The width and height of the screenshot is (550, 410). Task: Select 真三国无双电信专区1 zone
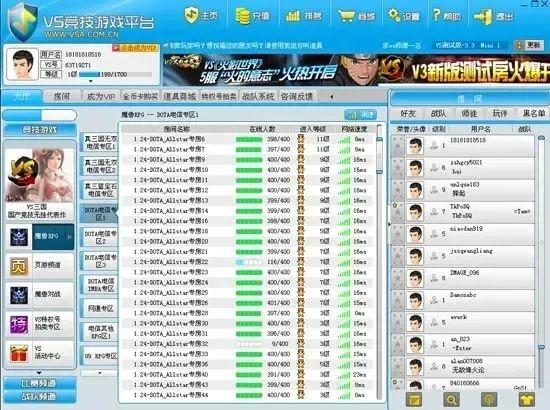(x=100, y=142)
